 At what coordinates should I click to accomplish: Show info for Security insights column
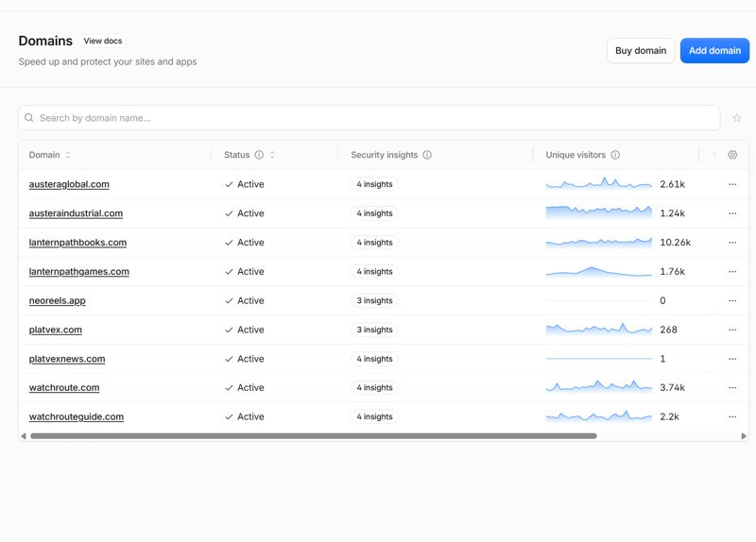coord(427,155)
